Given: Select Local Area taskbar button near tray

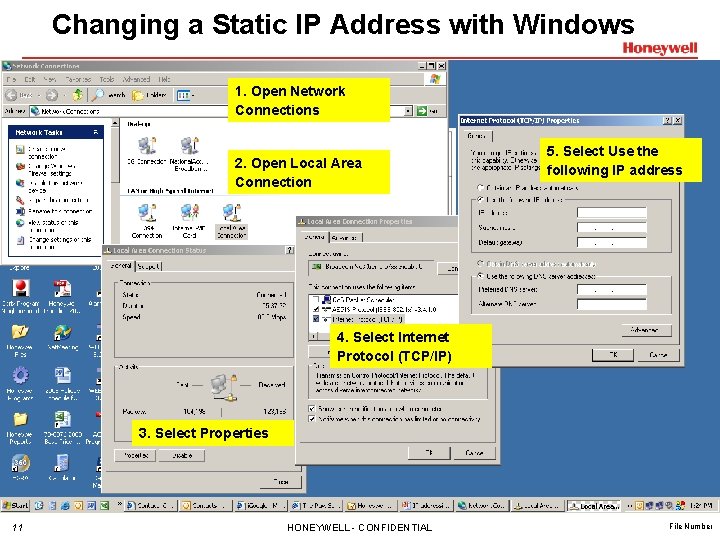Looking at the screenshot, I should point(594,506).
